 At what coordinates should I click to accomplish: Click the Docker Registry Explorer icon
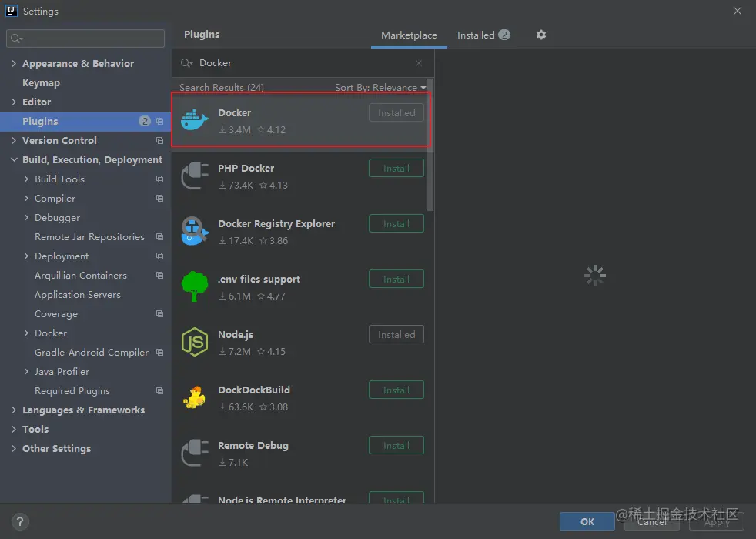tap(194, 231)
